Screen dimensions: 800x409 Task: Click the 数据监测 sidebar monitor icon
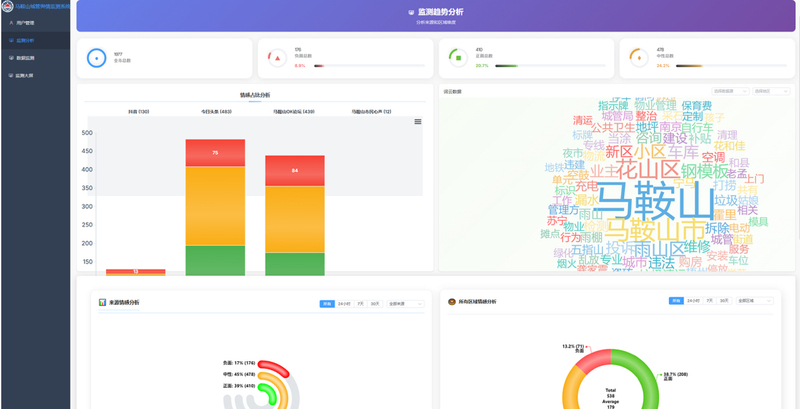[11, 58]
